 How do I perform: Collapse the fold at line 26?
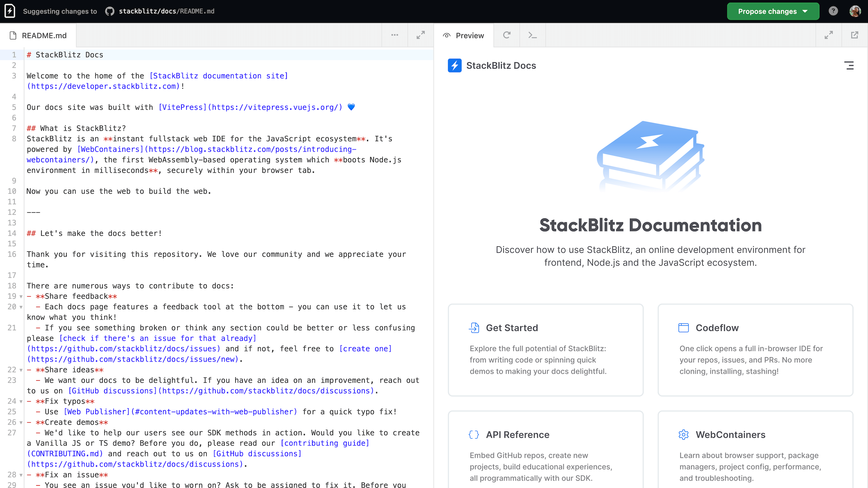(x=21, y=422)
